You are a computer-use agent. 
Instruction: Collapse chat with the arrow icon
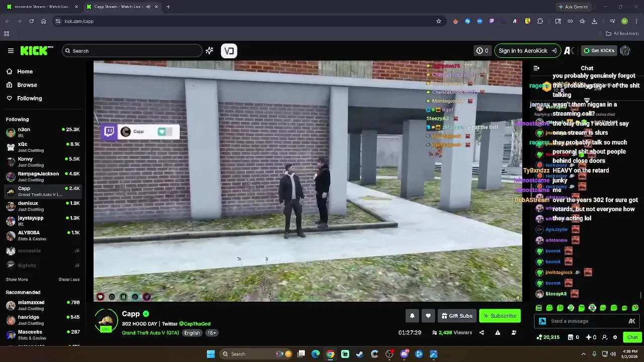[x=536, y=68]
